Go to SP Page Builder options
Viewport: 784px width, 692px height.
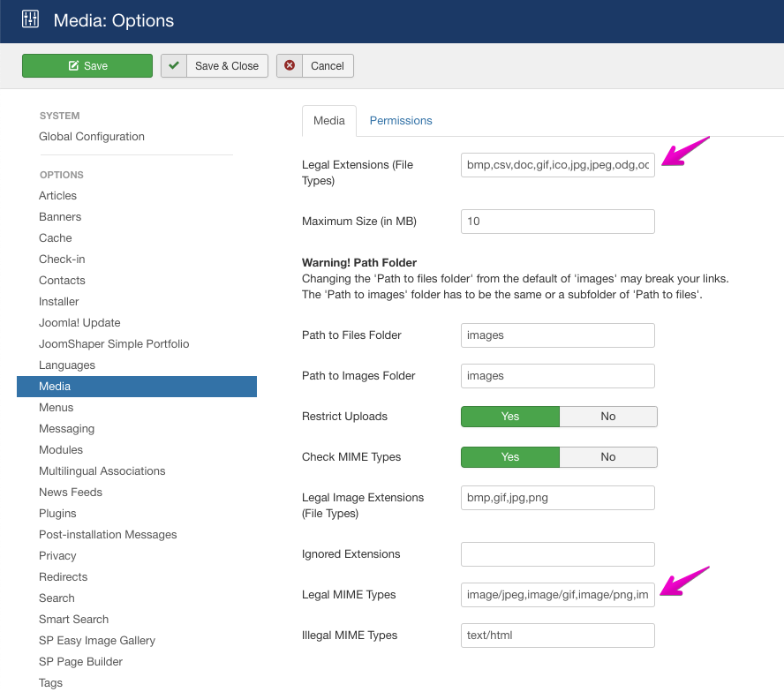click(80, 662)
